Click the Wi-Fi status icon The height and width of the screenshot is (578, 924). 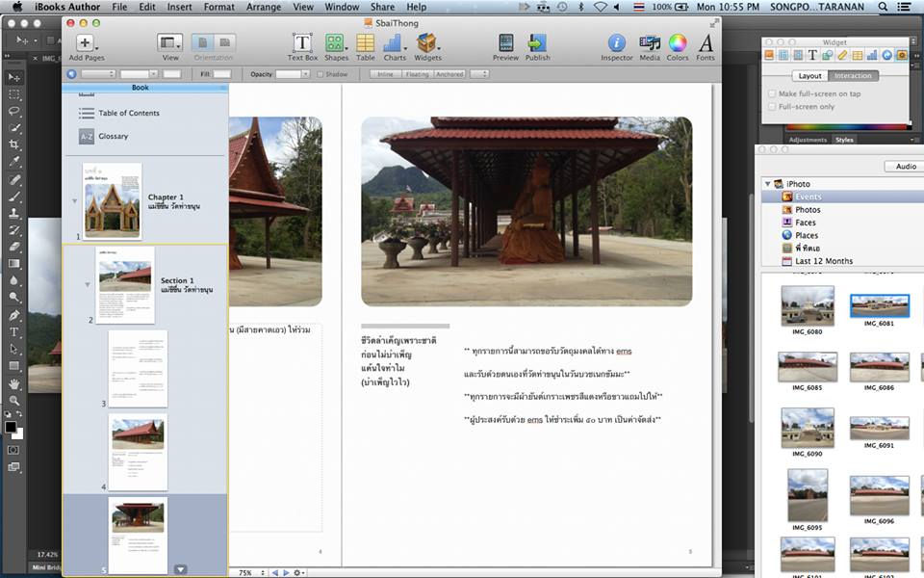pos(600,7)
